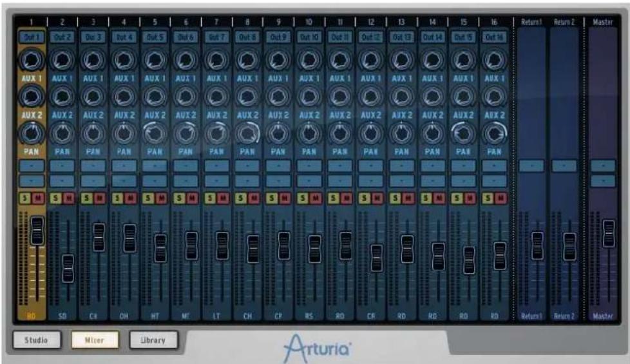Viewport: 630px width, 364px height.
Task: Click the AUX 2 knob on channel 16
Action: [x=494, y=97]
